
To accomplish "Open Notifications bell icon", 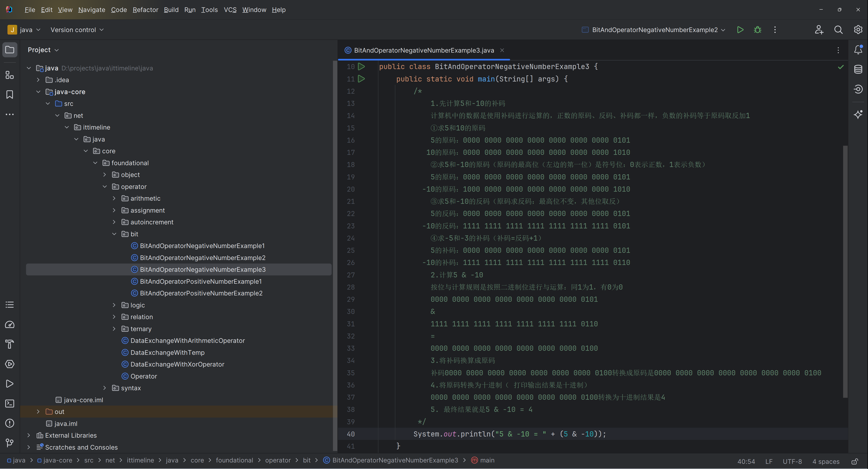I will coord(858,50).
